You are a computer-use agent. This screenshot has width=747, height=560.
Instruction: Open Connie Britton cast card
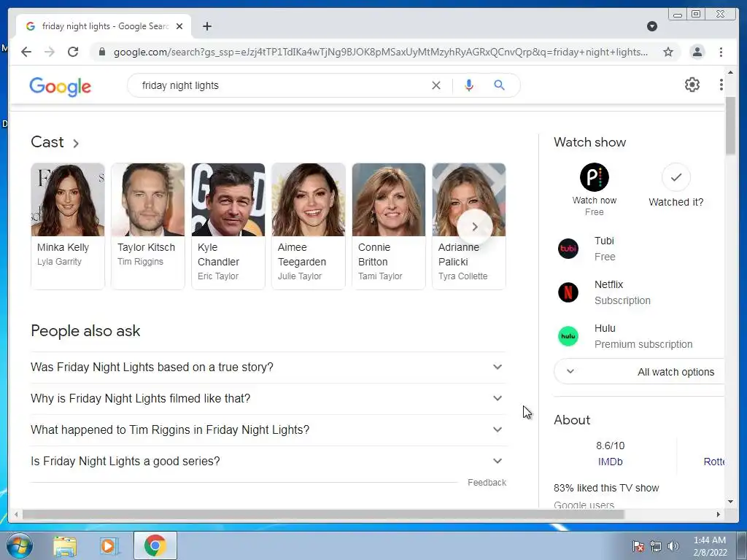point(389,226)
